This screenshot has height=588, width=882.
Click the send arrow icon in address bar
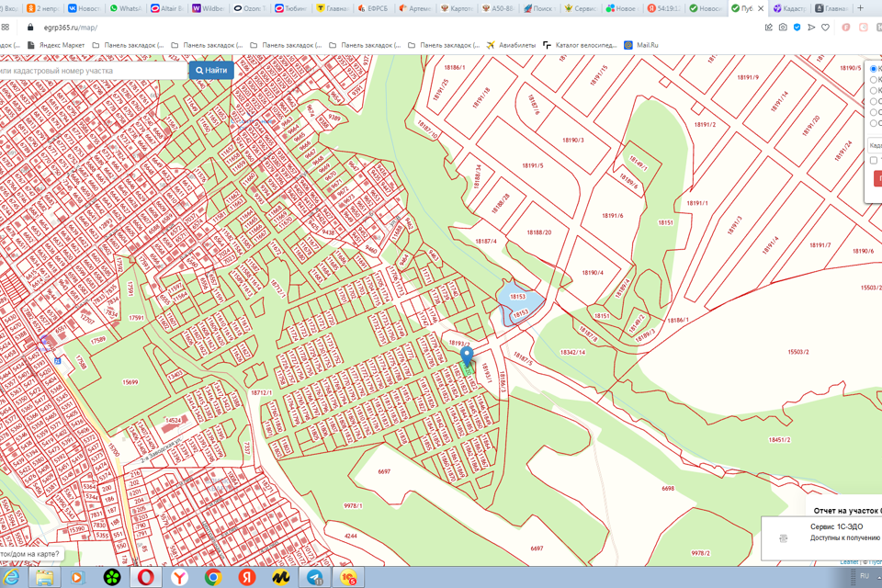810,28
